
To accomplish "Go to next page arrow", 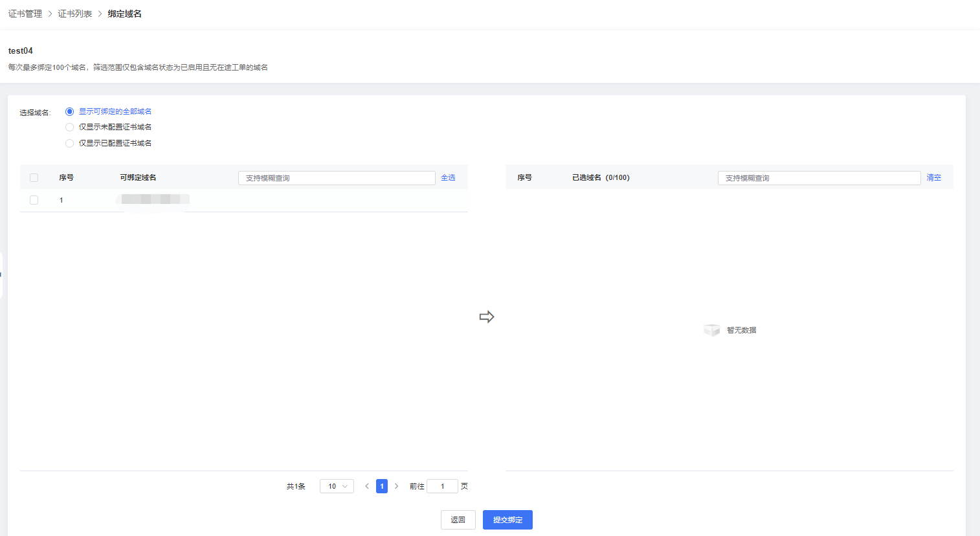I will [x=396, y=486].
